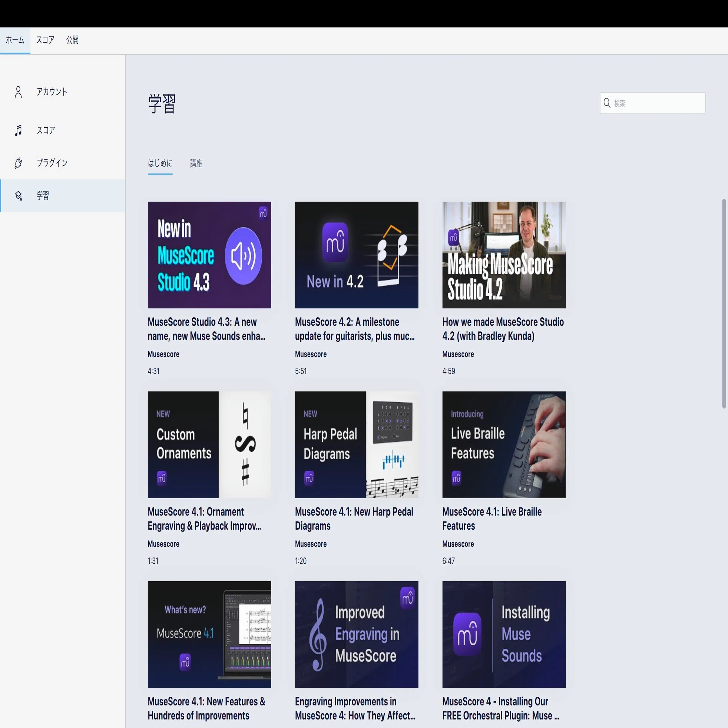728x728 pixels.
Task: Click title 'MuseScore Studio 4.3: A new name'
Action: pos(206,329)
